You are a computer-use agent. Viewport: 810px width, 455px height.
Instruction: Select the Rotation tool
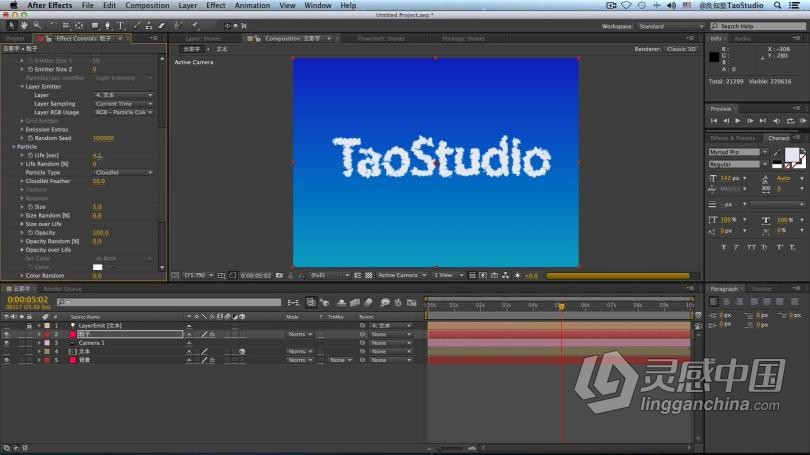point(53,25)
